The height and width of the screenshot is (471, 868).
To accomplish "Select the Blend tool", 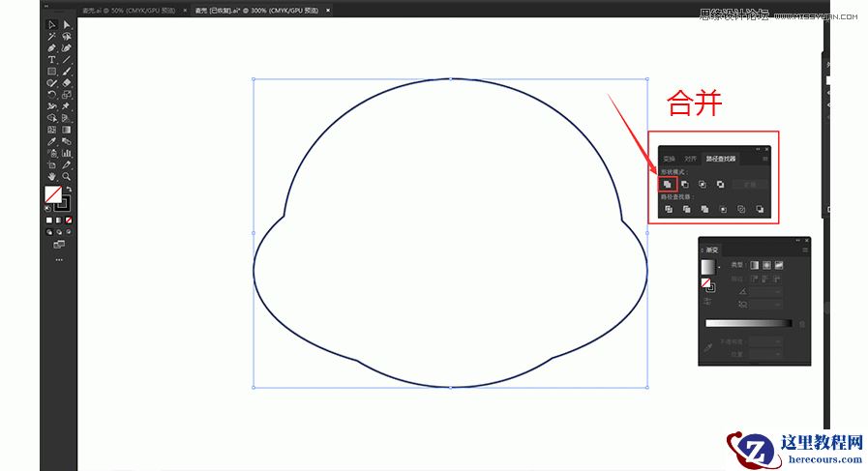I will [67, 142].
